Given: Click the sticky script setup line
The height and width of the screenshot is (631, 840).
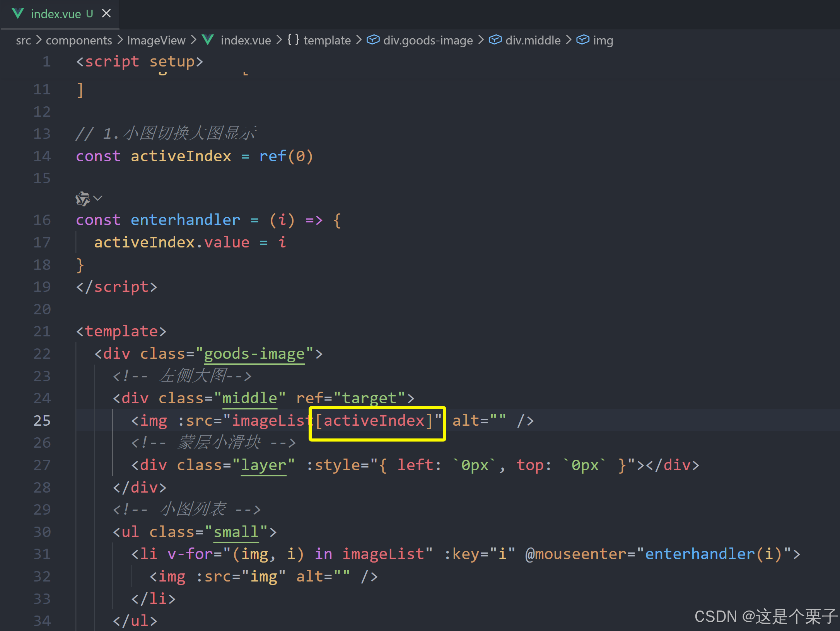Looking at the screenshot, I should [x=139, y=62].
